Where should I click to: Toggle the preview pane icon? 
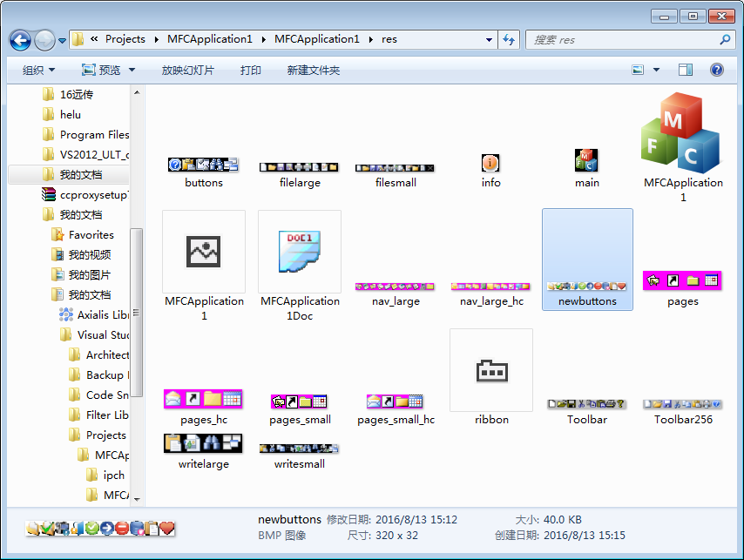686,70
